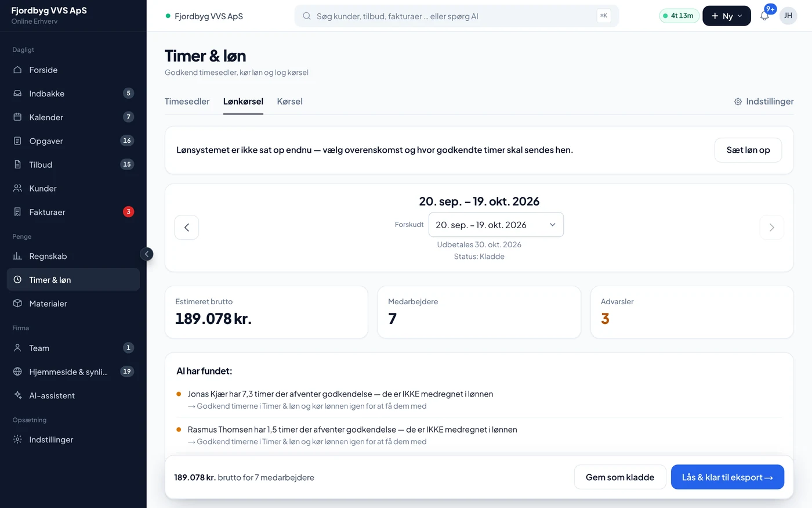This screenshot has height=508, width=812.
Task: Open Materialer box icon
Action: (x=17, y=303)
